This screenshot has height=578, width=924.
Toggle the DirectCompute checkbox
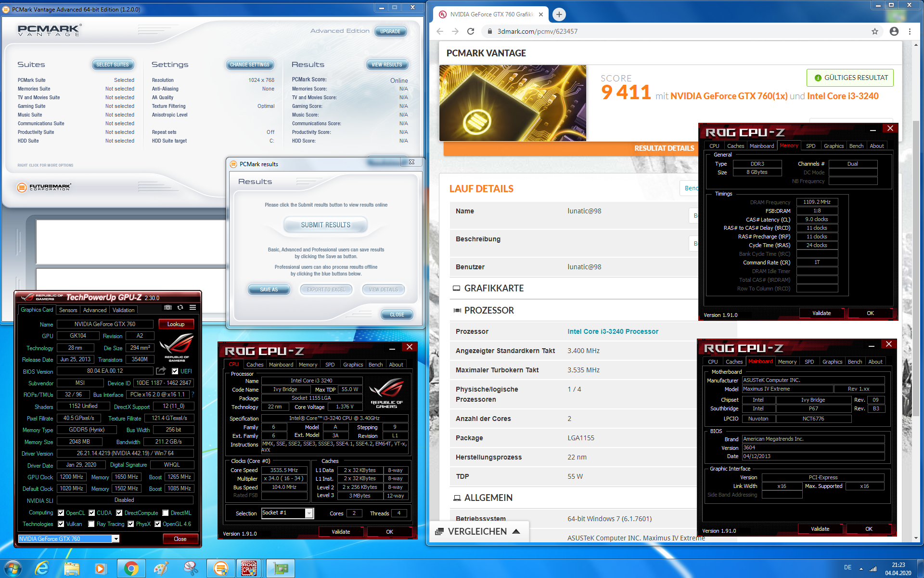pyautogui.click(x=119, y=513)
